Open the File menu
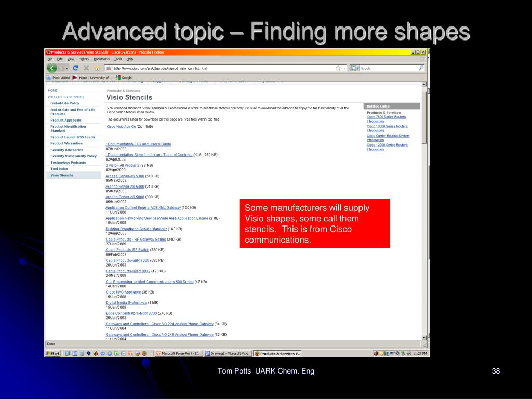Screen dimensions: 532x399 point(50,59)
